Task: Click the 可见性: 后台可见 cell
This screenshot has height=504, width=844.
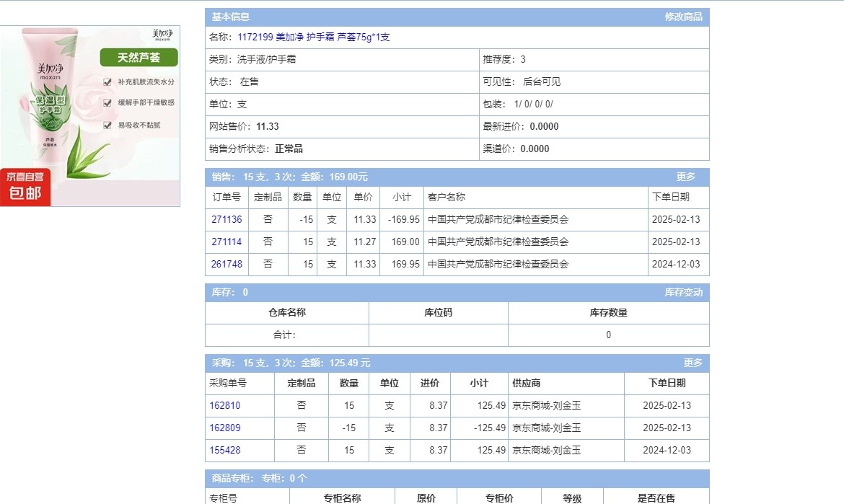Action: click(594, 82)
